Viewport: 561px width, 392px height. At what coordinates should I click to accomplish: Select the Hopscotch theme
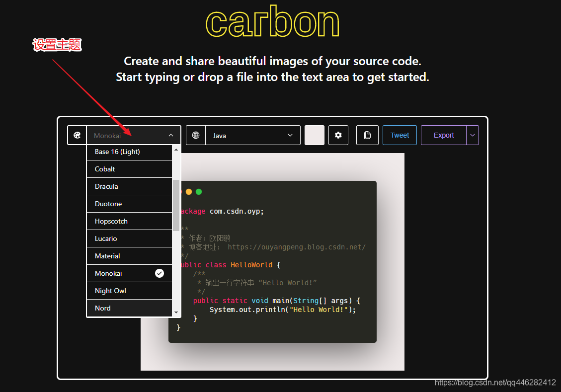pos(130,221)
